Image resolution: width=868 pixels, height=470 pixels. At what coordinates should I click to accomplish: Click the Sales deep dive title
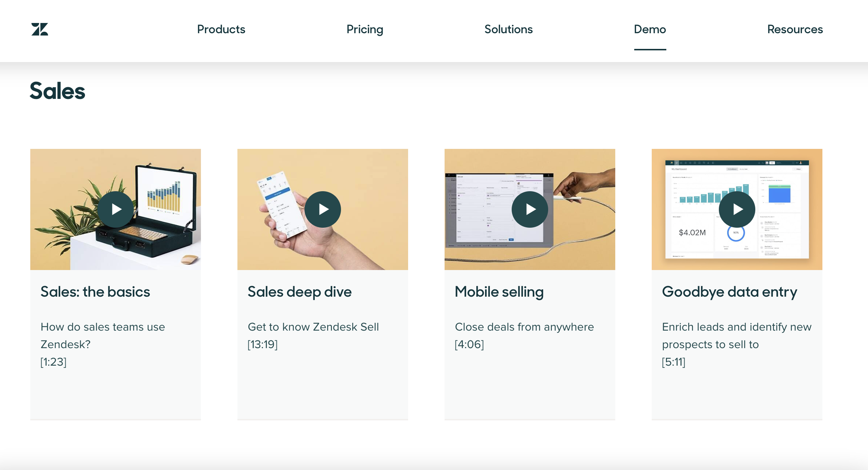click(x=300, y=292)
